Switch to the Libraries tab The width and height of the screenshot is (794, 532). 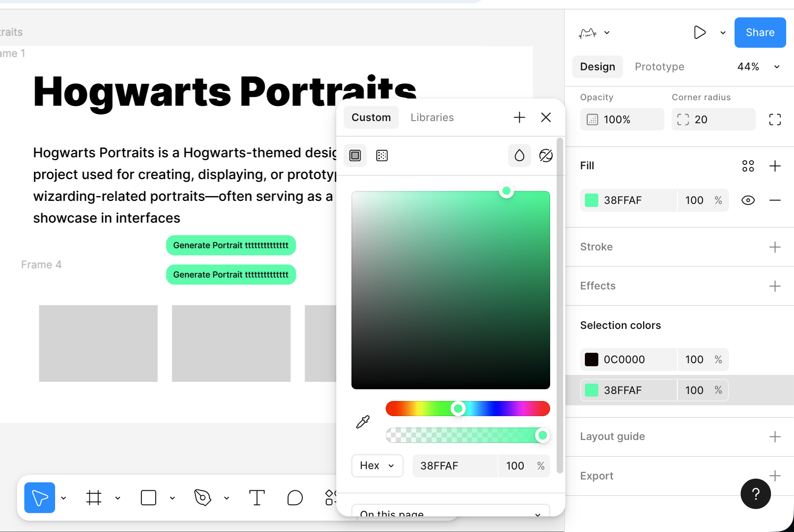[432, 118]
